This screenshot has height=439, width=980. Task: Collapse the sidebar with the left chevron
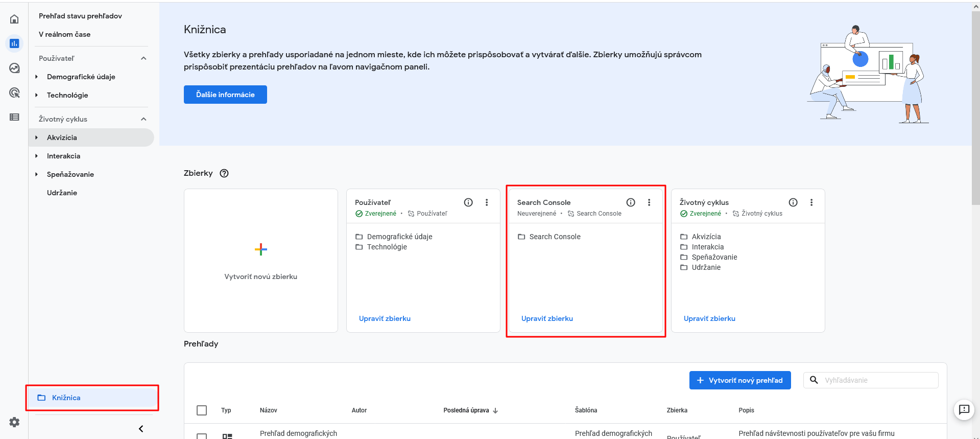point(141,429)
